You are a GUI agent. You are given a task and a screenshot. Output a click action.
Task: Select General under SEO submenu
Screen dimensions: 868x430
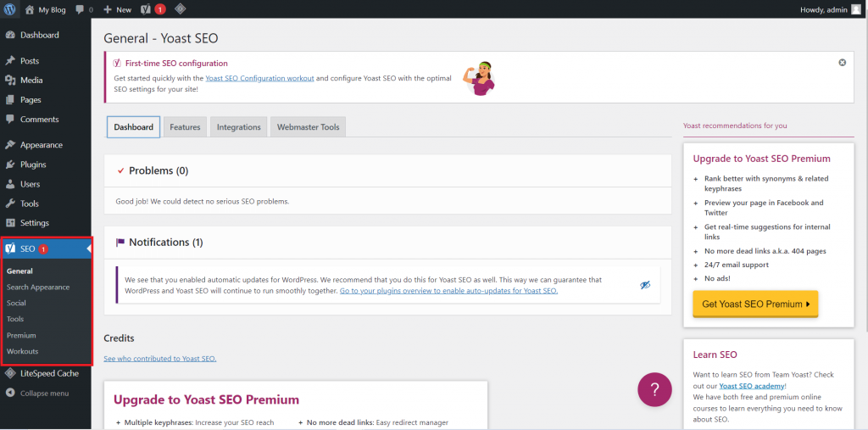pos(20,271)
